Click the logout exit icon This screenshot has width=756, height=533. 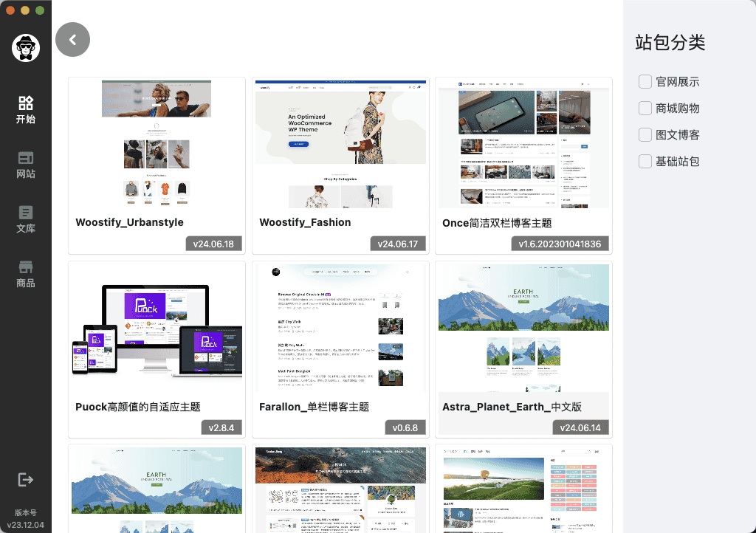[26, 480]
